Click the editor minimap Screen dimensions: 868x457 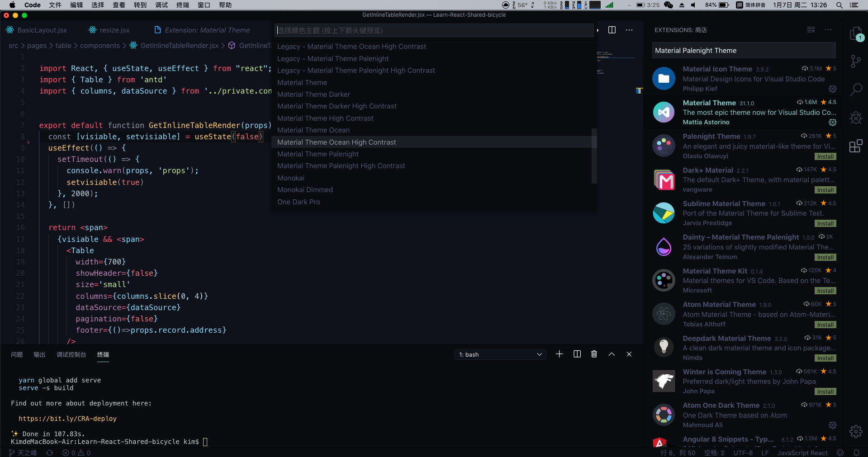[x=616, y=63]
